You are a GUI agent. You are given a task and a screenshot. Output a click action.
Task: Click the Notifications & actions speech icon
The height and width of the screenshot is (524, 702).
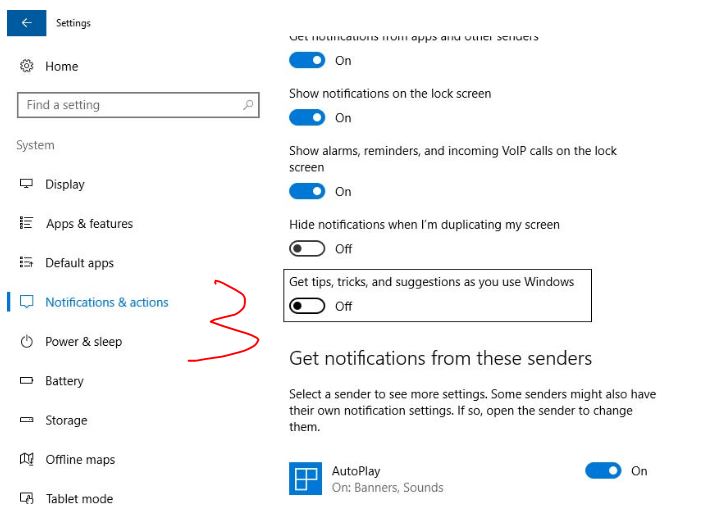27,302
